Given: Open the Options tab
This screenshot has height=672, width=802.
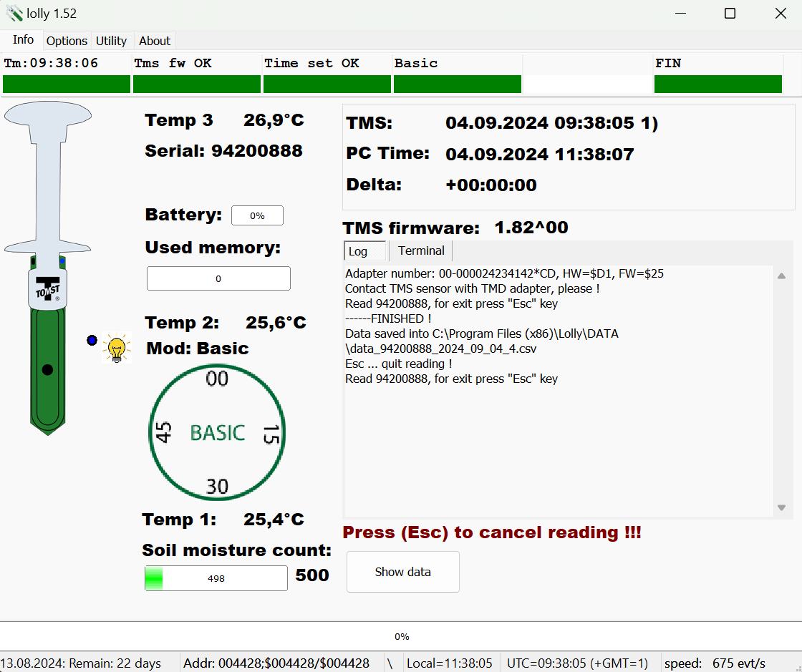Looking at the screenshot, I should tap(67, 41).
